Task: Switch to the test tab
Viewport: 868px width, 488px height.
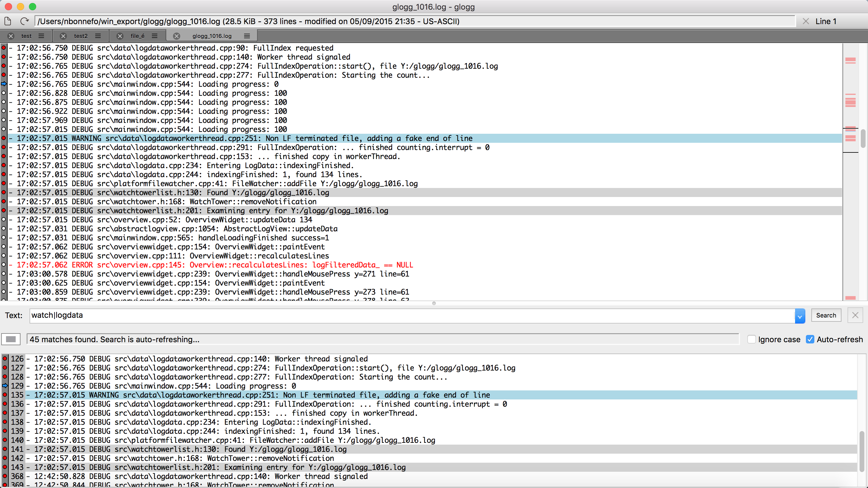Action: (x=26, y=36)
